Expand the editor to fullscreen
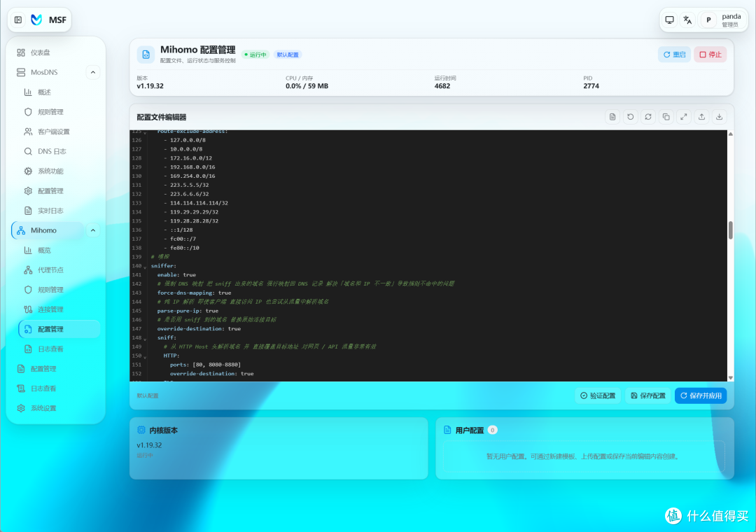Viewport: 756px width, 532px height. point(684,117)
